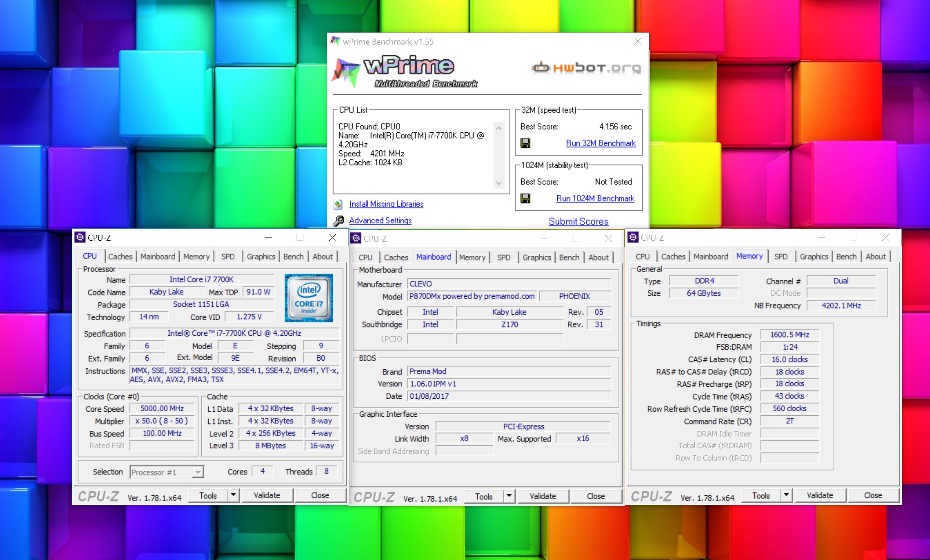930x560 pixels.
Task: Click Tools button in right CPU-Z window
Action: point(761,495)
